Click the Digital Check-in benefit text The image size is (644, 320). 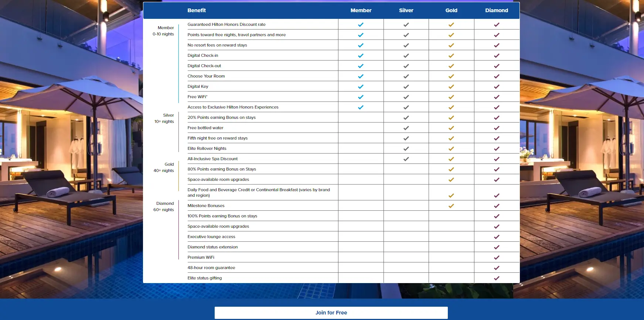point(203,55)
